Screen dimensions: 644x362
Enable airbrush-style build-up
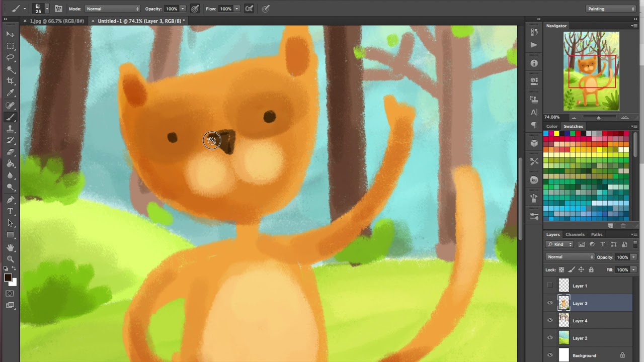pyautogui.click(x=249, y=9)
